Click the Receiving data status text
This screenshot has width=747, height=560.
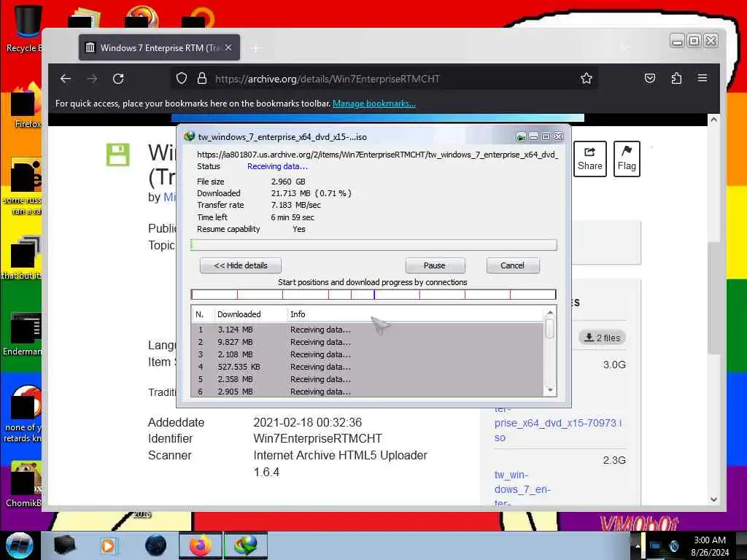point(277,166)
